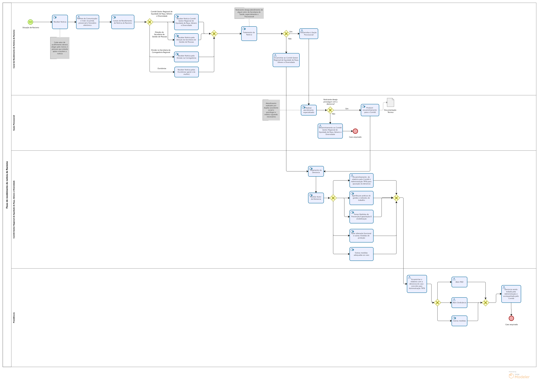Click the 'Atendimento realizado por duplas' annotation

[x=271, y=110]
